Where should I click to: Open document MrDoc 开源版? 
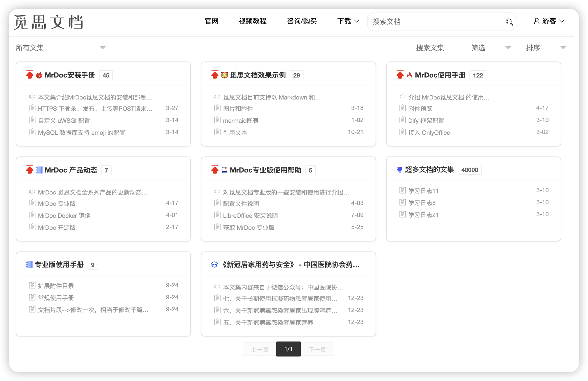(57, 227)
